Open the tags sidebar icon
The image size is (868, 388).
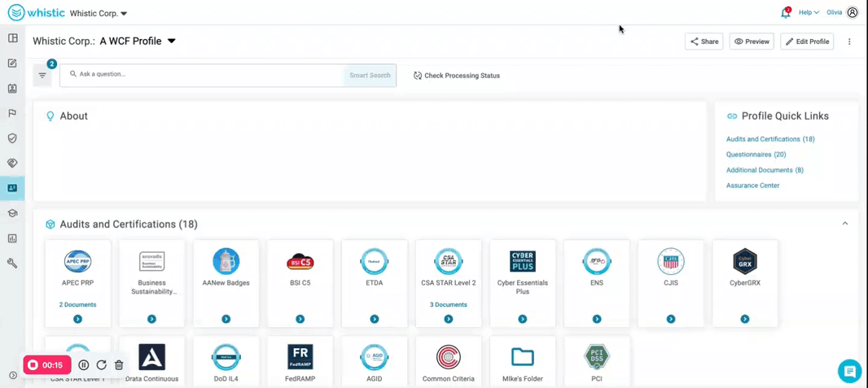point(12,163)
